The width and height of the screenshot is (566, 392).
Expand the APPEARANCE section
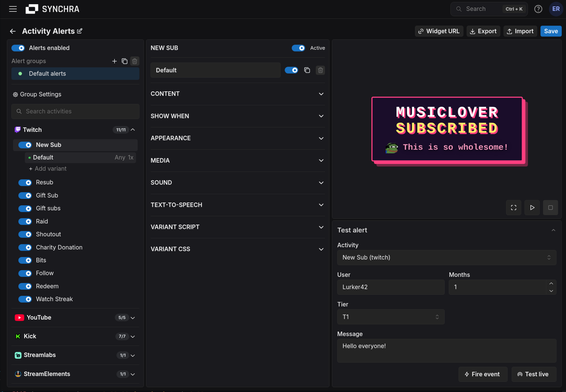point(238,138)
